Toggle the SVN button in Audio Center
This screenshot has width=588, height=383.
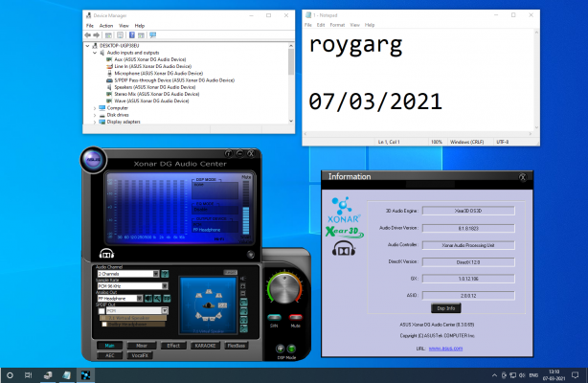pos(274,317)
